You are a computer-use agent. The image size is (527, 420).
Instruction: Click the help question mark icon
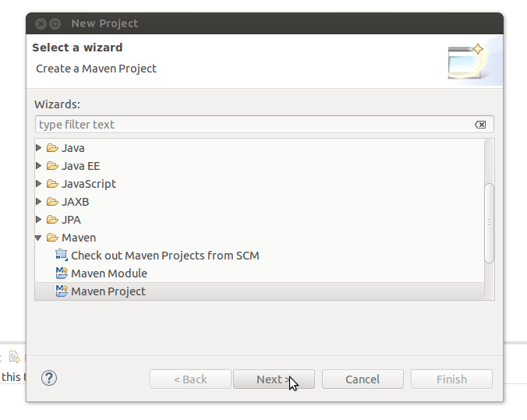(x=49, y=379)
